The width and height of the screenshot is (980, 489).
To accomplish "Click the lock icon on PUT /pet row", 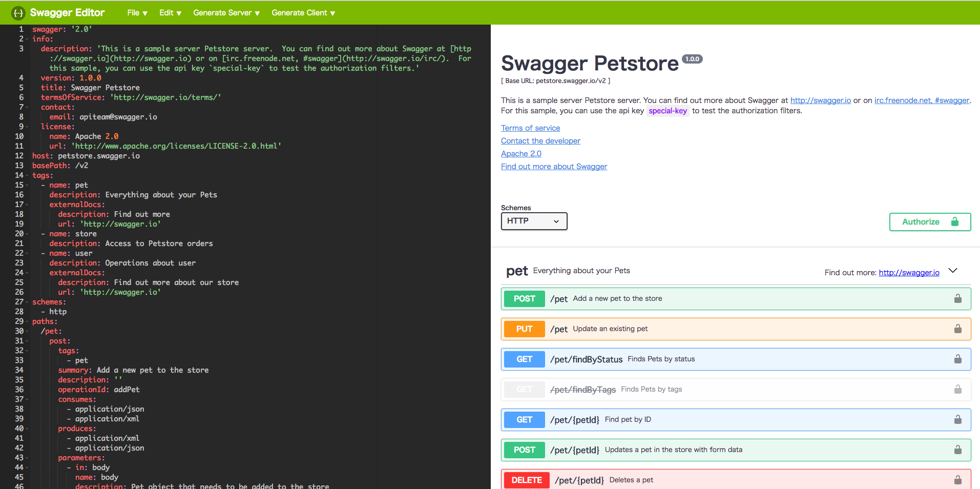I will tap(957, 329).
